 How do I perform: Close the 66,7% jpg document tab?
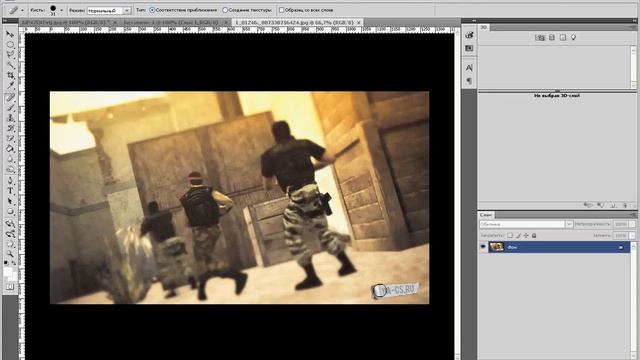click(358, 22)
